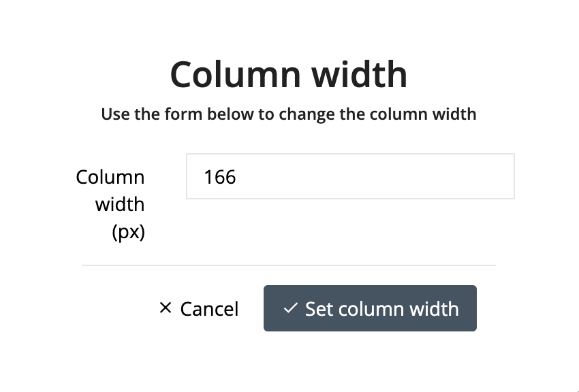Screen dimensions: 579x392
Task: Confirm the width via the checkmark icon
Action: tap(290, 308)
